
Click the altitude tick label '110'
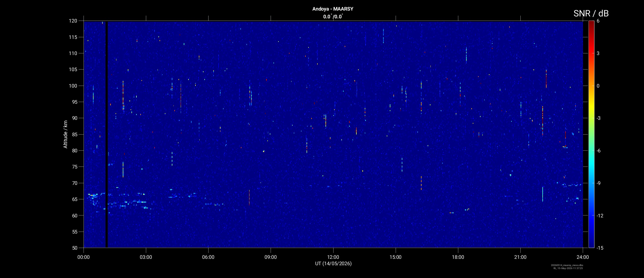tap(73, 53)
